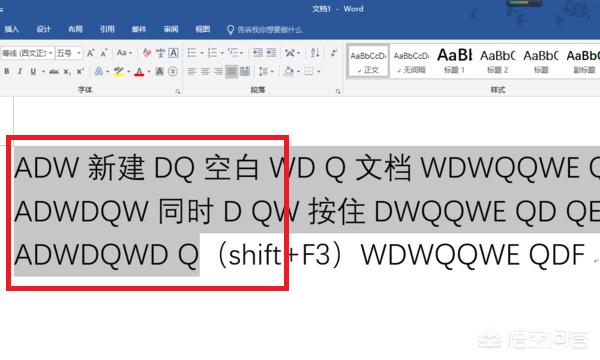Apply the 无间隔 style
This screenshot has height=360, width=600.
pyautogui.click(x=411, y=62)
